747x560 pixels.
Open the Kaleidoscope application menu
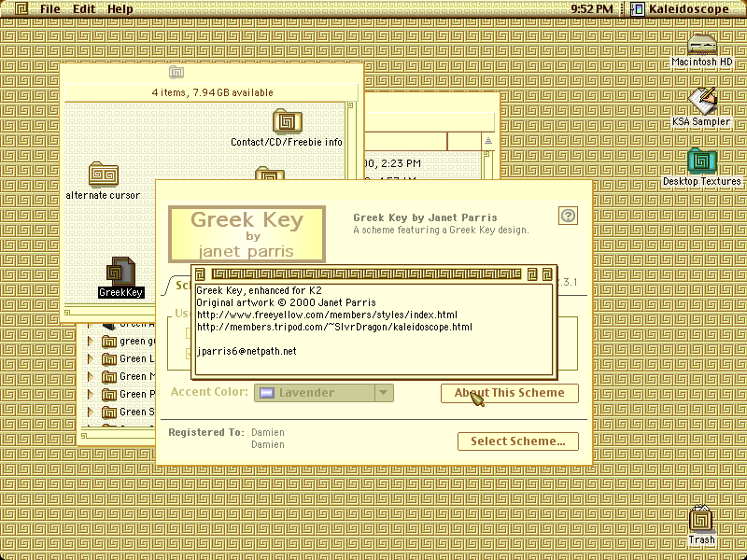(680, 9)
